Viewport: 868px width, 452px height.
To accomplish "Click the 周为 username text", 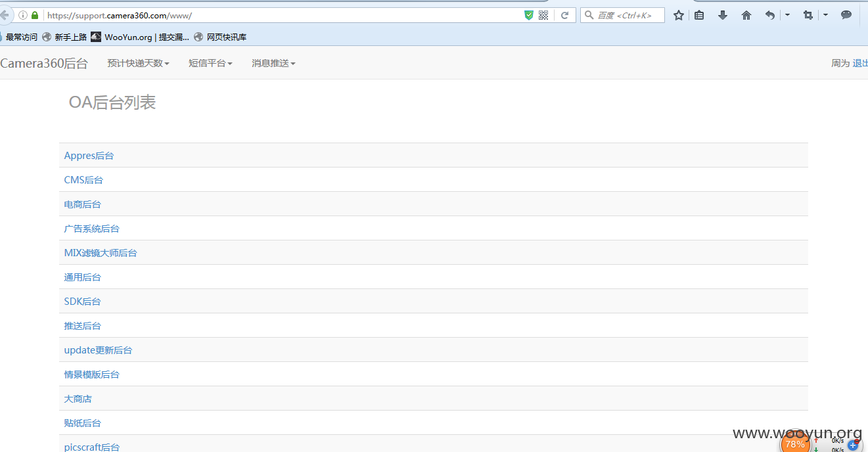I will pyautogui.click(x=840, y=63).
